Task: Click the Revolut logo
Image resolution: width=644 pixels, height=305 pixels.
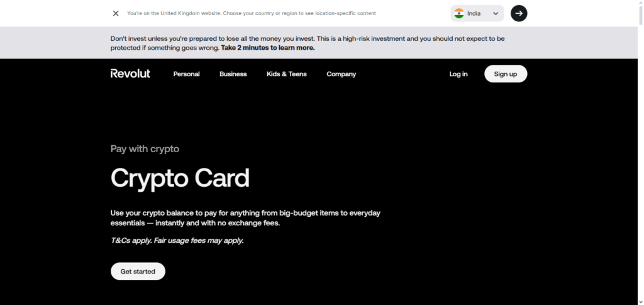Action: pos(130,74)
